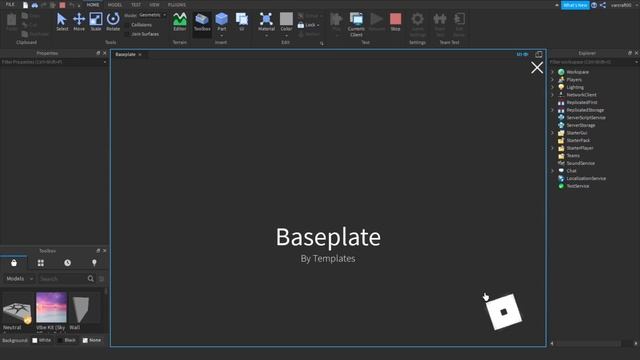This screenshot has width=640, height=360.
Task: Open the Toolbox Marketplace bag tab
Action: tap(14, 263)
